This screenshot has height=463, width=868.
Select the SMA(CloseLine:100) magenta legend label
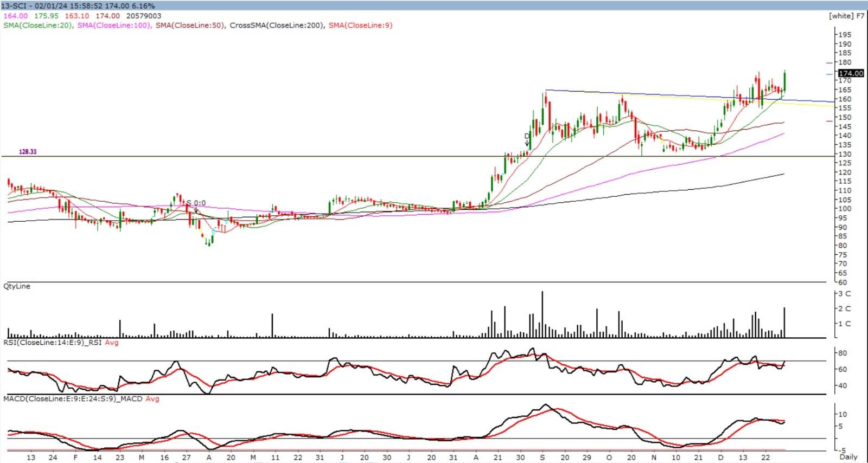(114, 25)
